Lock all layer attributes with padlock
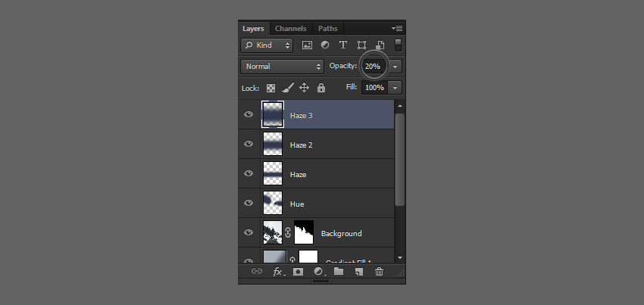This screenshot has height=305, width=644. [321, 88]
